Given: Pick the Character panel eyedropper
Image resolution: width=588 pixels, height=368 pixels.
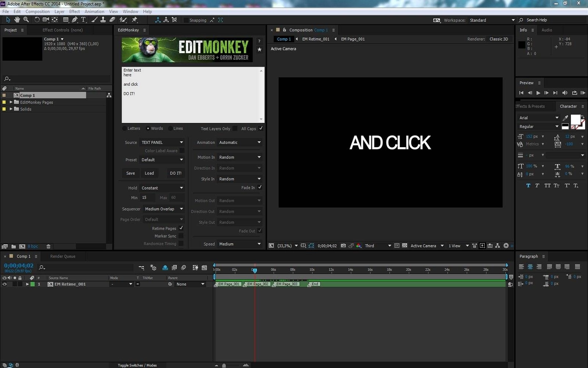Looking at the screenshot, I should pos(566,118).
